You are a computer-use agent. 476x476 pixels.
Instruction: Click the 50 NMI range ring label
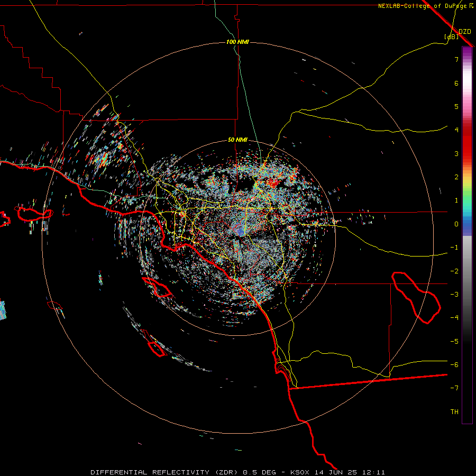click(x=237, y=140)
